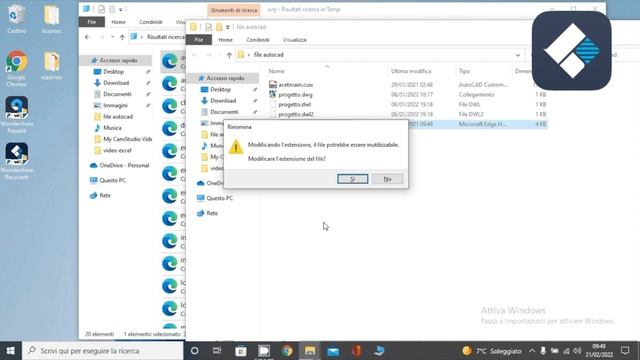Open Documenti in the back window sidebar

pyautogui.click(x=117, y=94)
